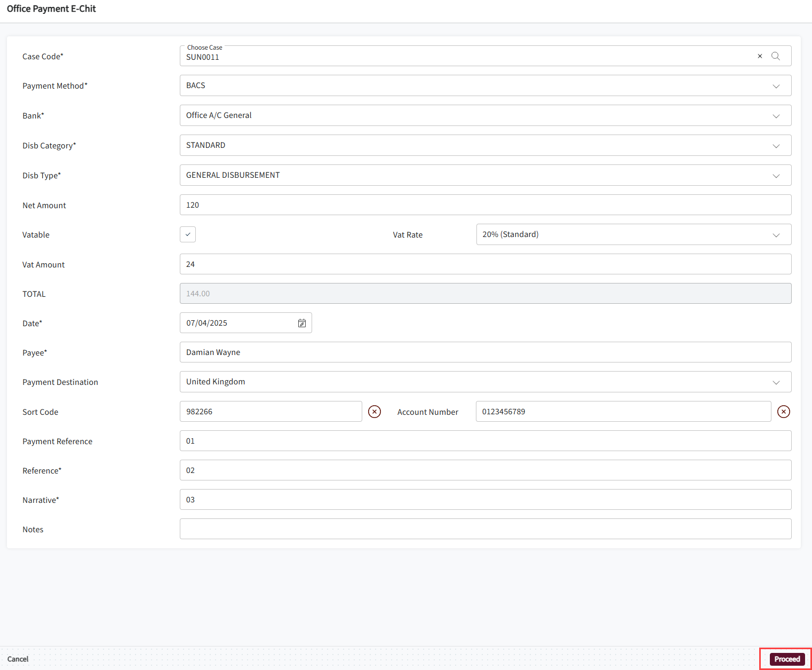Image resolution: width=812 pixels, height=670 pixels.
Task: Open the date picker calendar icon
Action: (x=302, y=323)
